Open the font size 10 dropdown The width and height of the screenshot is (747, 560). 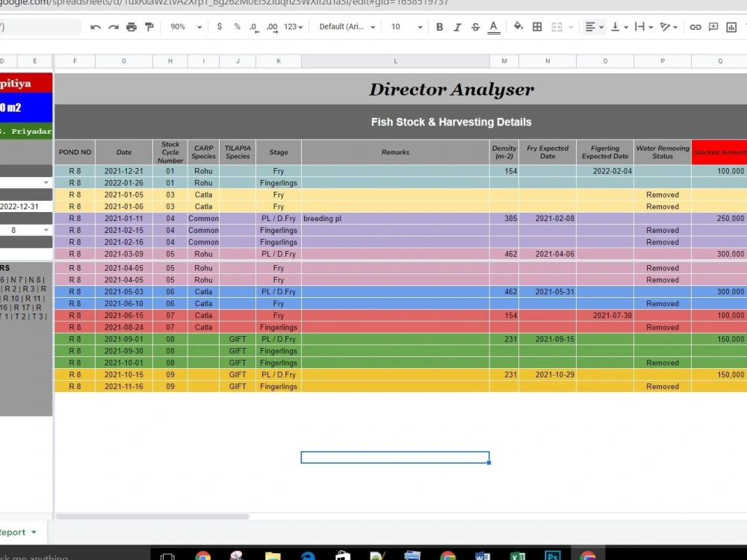pos(406,27)
